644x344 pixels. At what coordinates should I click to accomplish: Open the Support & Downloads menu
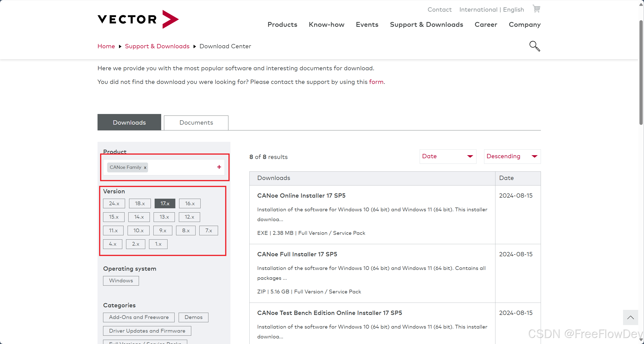pyautogui.click(x=426, y=25)
